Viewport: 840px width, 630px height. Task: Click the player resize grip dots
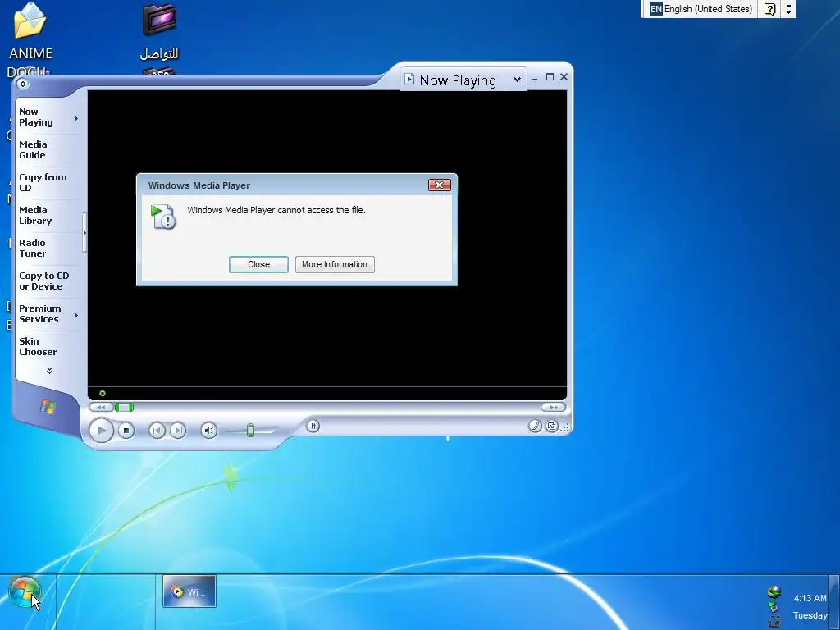[565, 427]
